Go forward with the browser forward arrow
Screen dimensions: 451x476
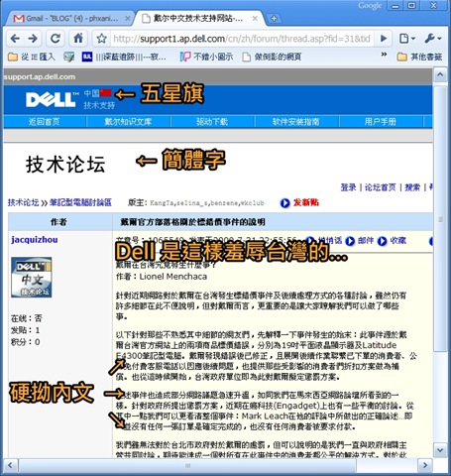(x=33, y=39)
